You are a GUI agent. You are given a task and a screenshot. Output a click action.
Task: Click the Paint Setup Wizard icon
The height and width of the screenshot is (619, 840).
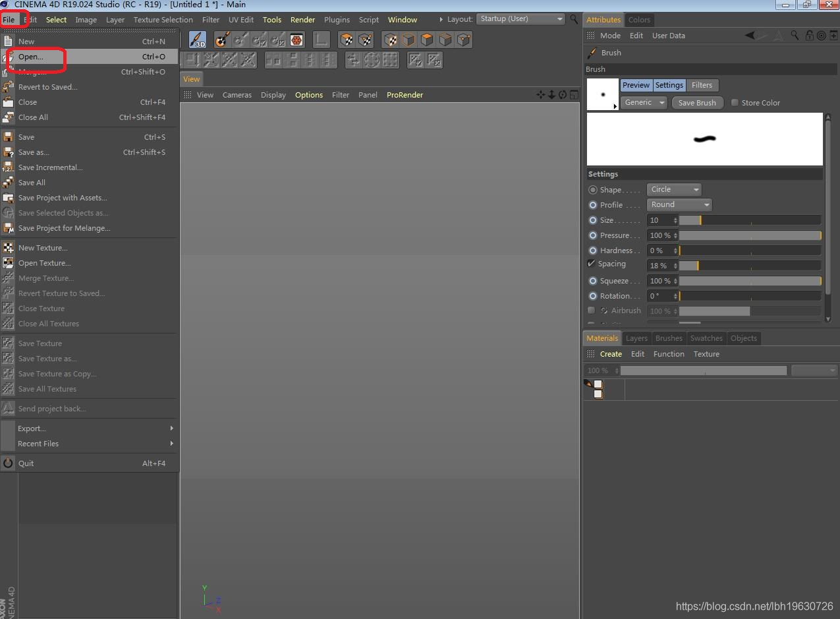[223, 40]
